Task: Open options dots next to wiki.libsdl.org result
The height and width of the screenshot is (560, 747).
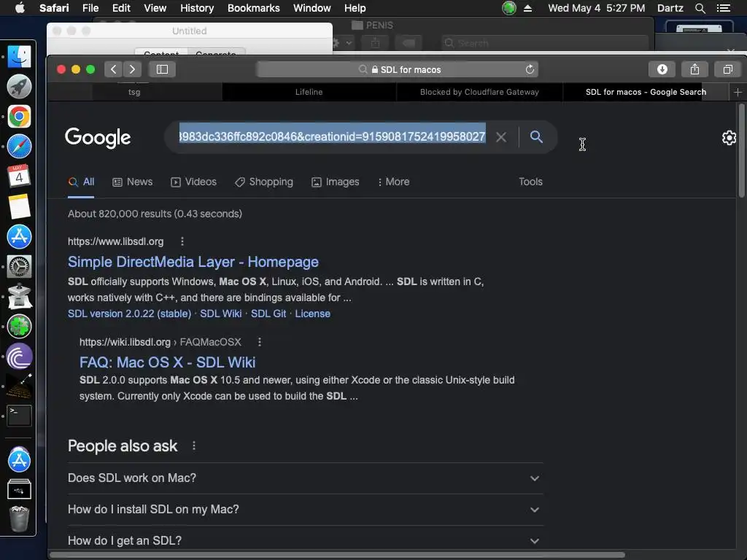Action: click(x=259, y=342)
